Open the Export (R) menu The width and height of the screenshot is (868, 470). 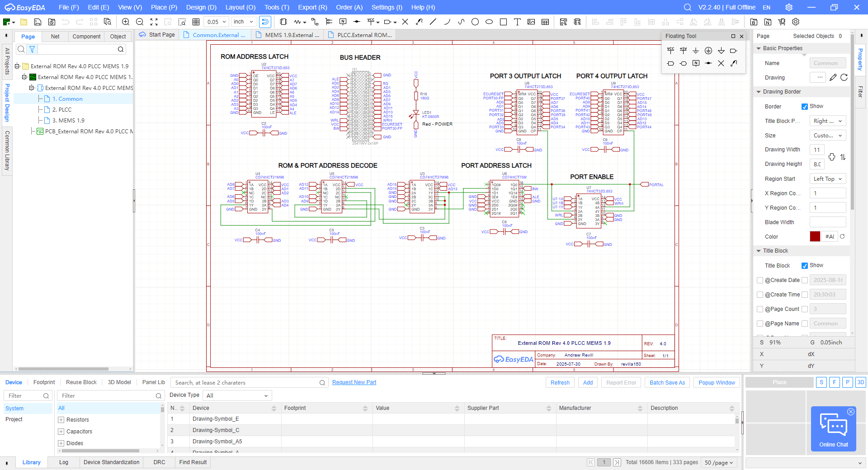pos(312,7)
